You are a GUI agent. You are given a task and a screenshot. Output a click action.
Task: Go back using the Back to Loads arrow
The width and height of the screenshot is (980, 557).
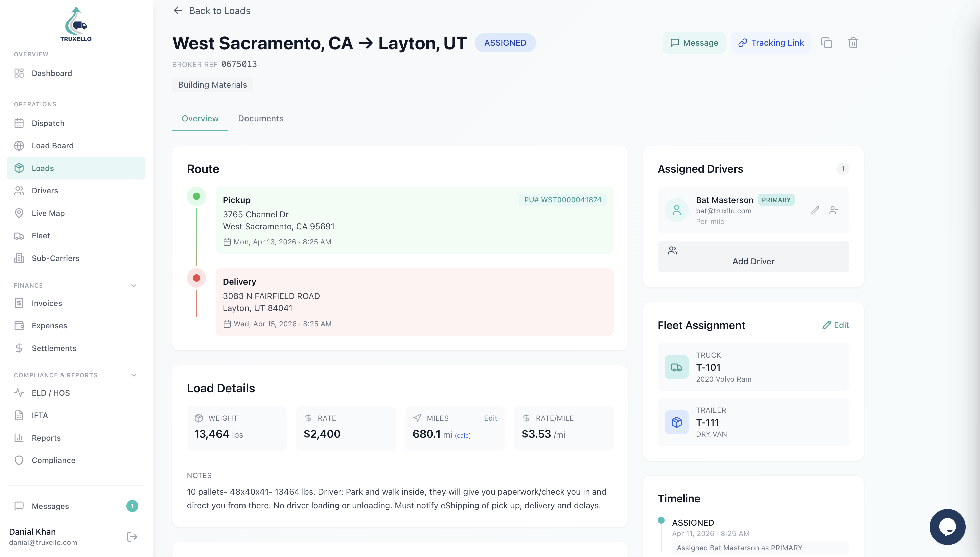coord(177,10)
